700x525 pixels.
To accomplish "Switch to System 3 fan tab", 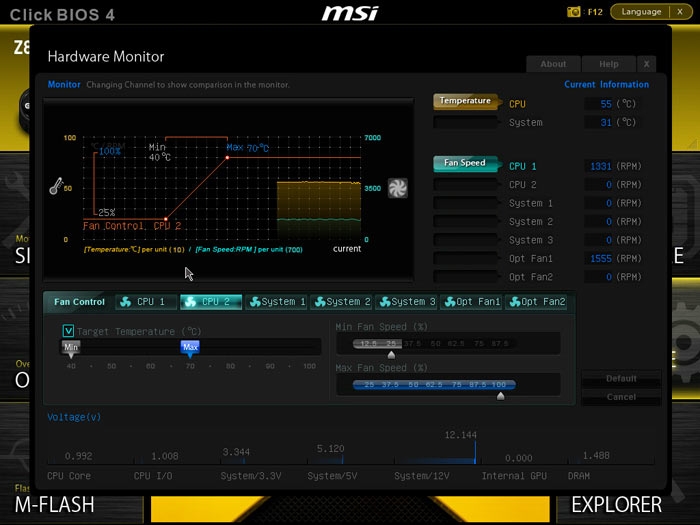I will tap(406, 302).
